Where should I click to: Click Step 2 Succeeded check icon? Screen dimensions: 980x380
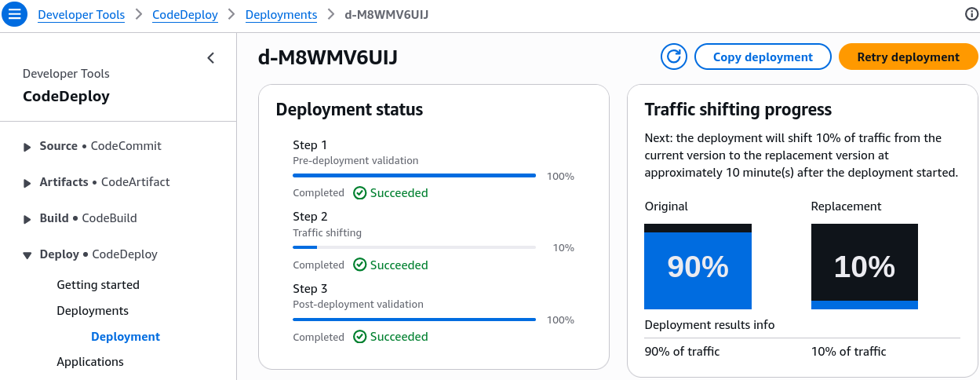[x=360, y=265]
